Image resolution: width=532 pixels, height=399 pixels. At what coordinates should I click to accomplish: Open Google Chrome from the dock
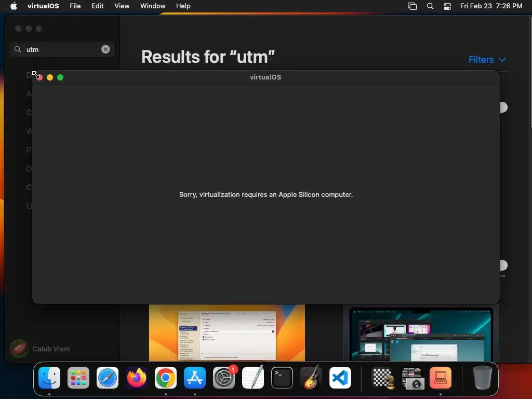166,378
